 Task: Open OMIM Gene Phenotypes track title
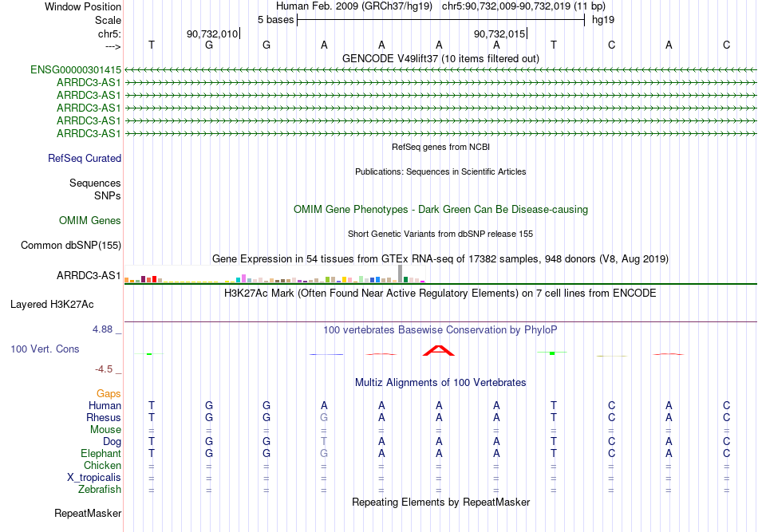[440, 209]
